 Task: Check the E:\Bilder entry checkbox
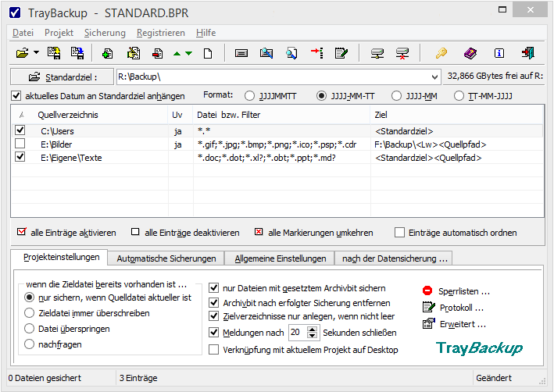tap(20, 144)
